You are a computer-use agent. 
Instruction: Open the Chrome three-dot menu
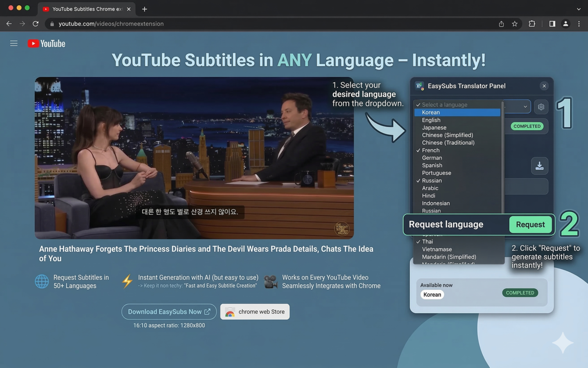pyautogui.click(x=579, y=23)
